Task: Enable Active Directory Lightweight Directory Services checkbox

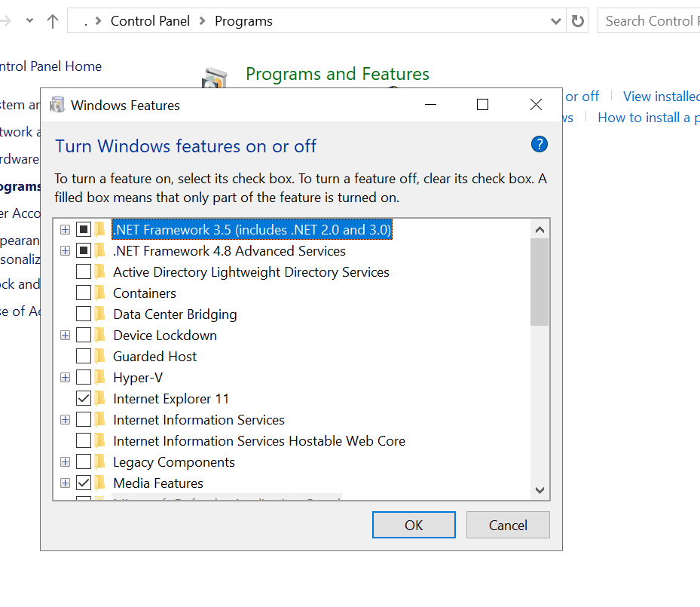Action: 84,271
